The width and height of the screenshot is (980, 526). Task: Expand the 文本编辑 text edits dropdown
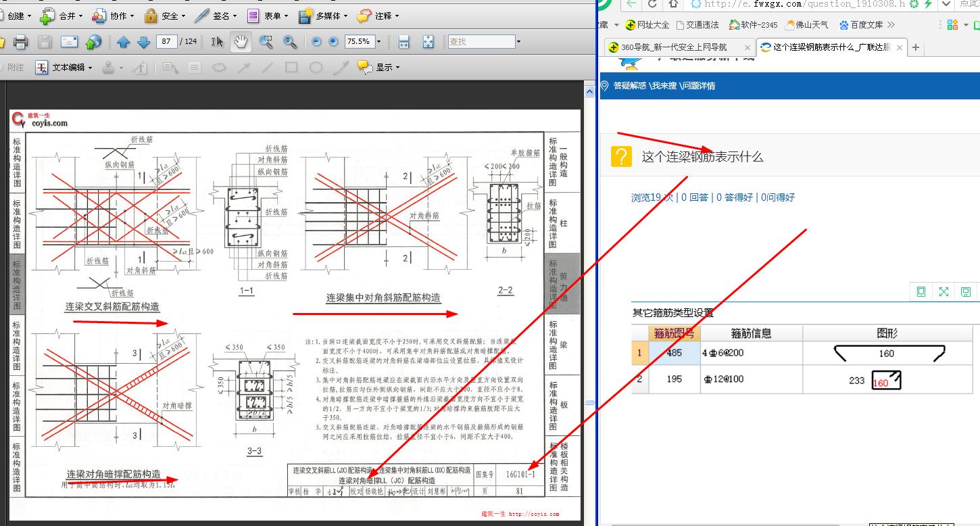tap(90, 68)
